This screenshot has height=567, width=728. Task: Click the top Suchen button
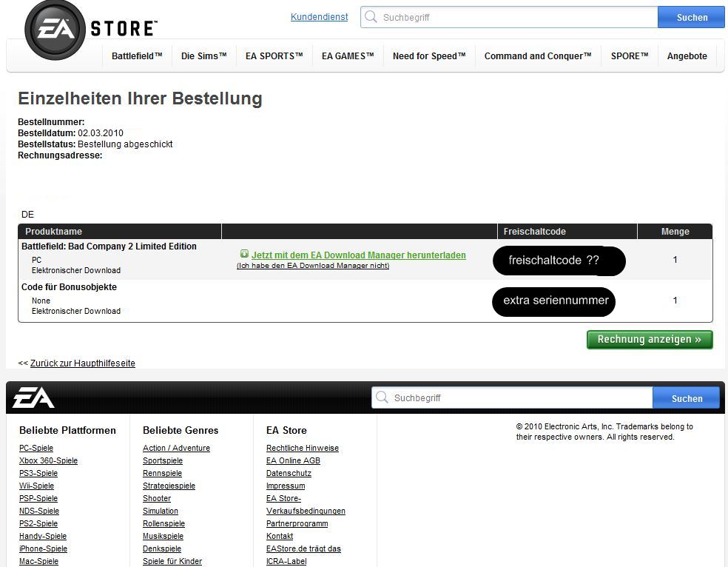click(692, 18)
